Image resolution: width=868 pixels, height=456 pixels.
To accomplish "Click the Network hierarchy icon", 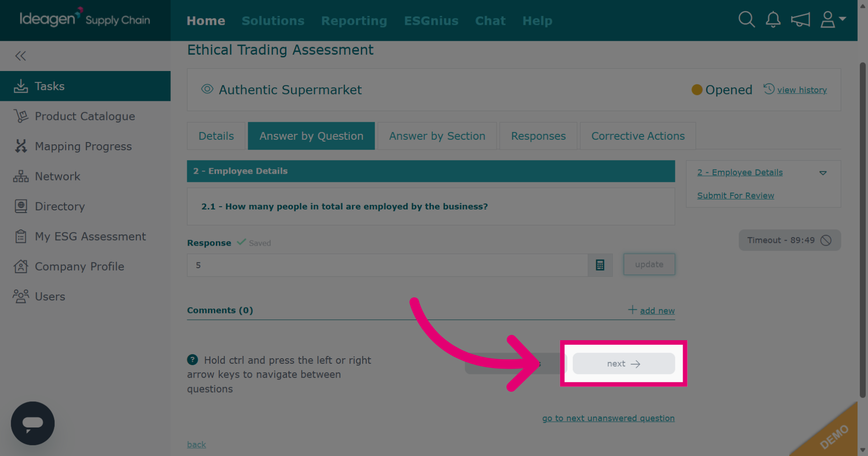I will point(21,176).
